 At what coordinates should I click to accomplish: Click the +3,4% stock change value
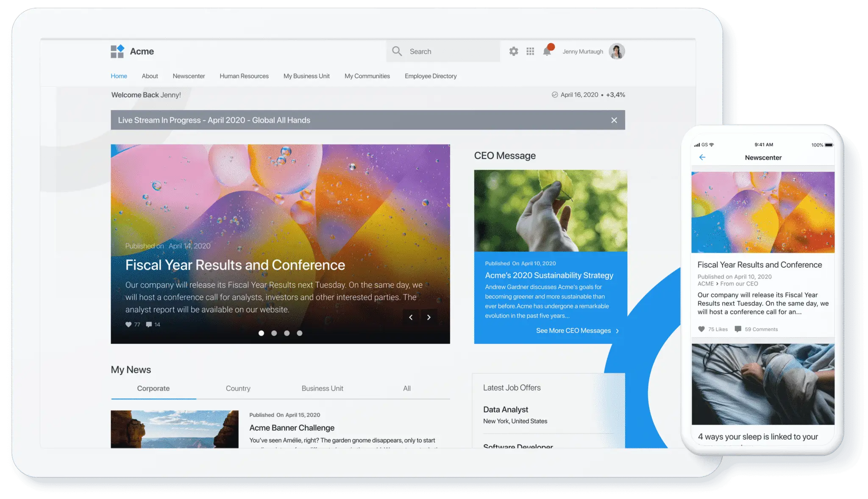point(615,95)
